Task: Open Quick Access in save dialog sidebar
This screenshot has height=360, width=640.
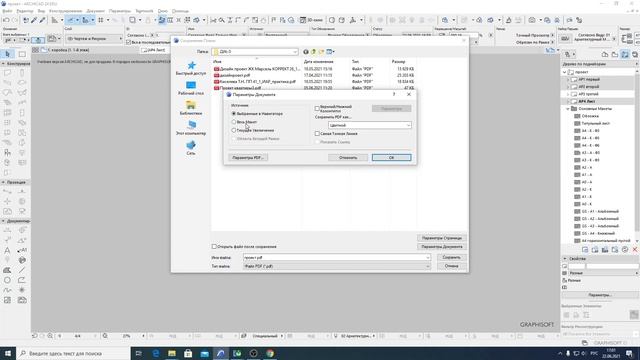Action: pyautogui.click(x=191, y=68)
